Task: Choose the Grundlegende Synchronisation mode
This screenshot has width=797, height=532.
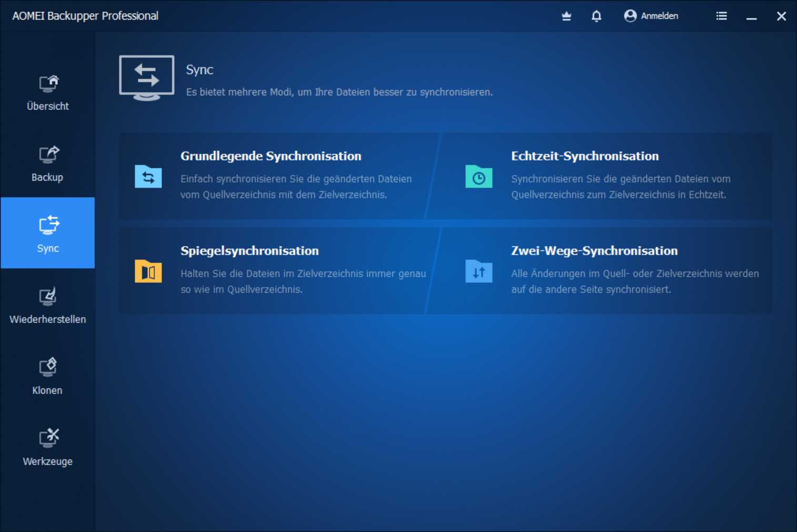Action: (x=279, y=176)
